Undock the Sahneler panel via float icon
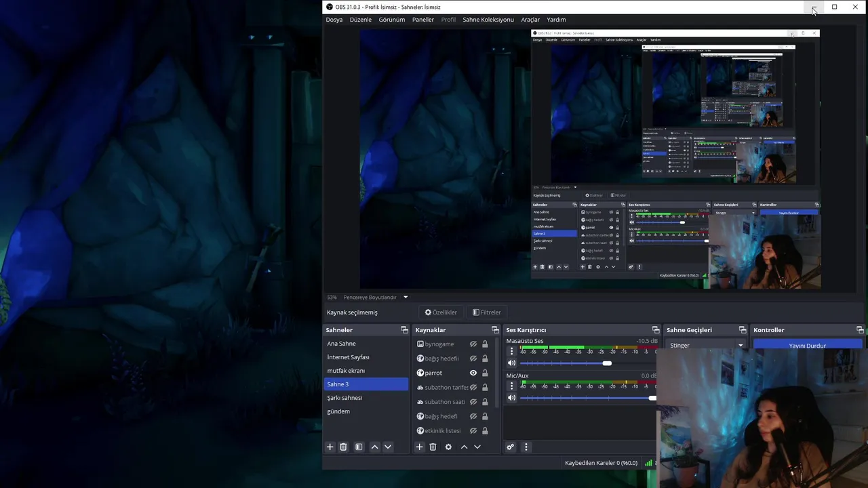This screenshot has width=868, height=488. 404,330
